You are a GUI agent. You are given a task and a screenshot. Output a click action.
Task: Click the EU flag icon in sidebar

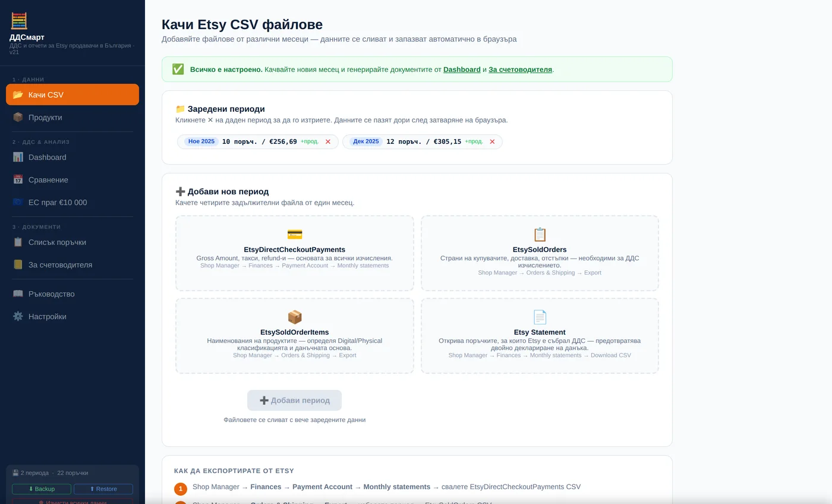point(18,202)
